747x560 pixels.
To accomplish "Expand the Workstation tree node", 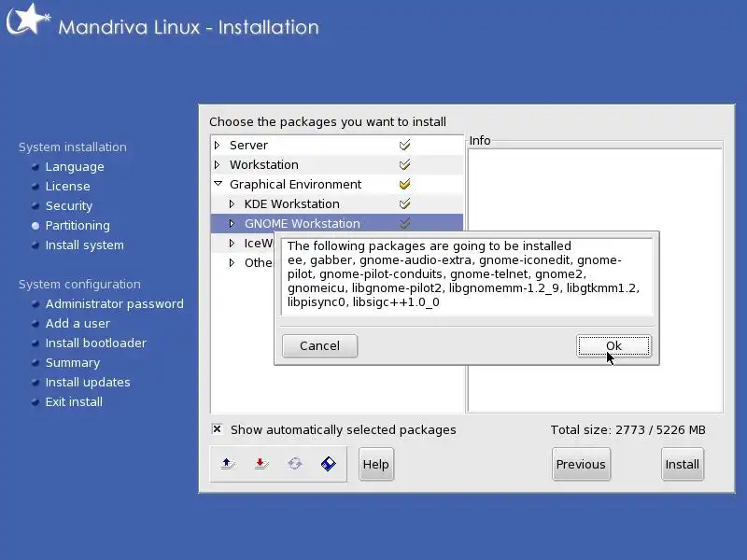I will point(218,165).
